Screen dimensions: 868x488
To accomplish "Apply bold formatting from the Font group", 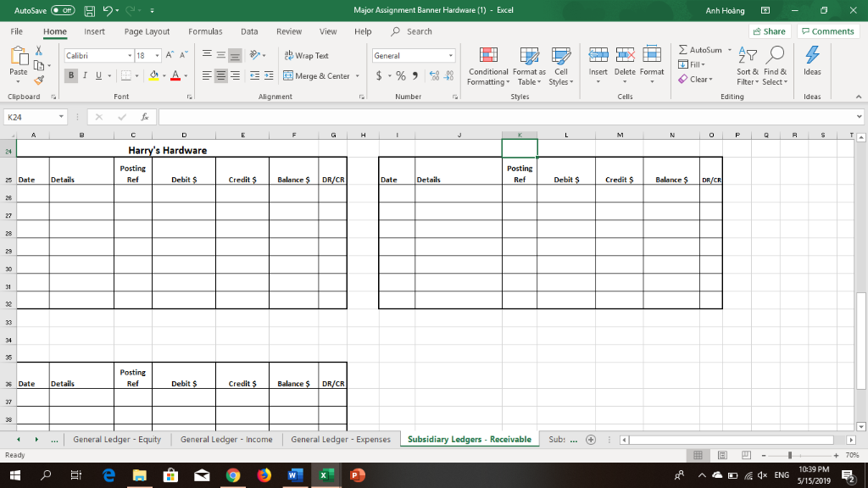I will (x=71, y=75).
